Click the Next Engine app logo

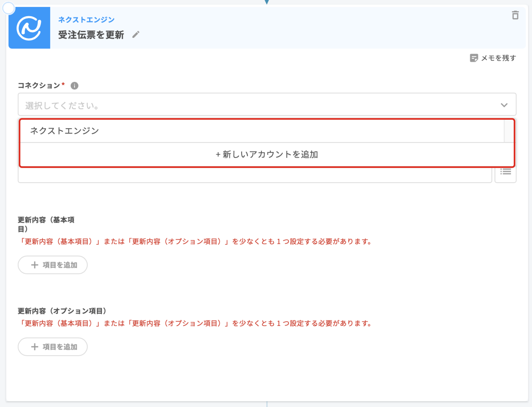(x=29, y=28)
